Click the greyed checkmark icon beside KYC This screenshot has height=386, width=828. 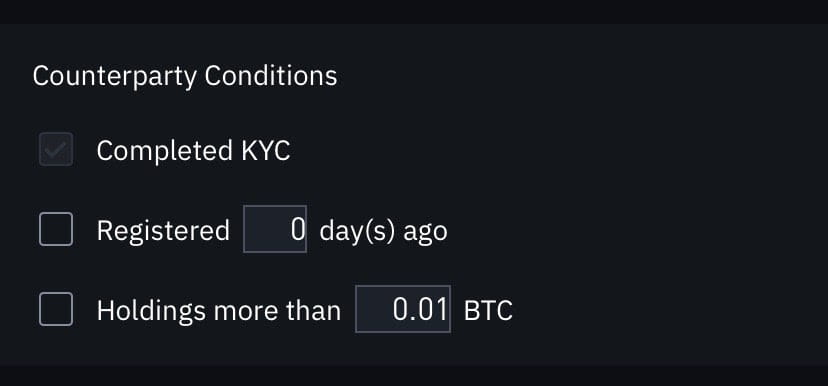(56, 150)
